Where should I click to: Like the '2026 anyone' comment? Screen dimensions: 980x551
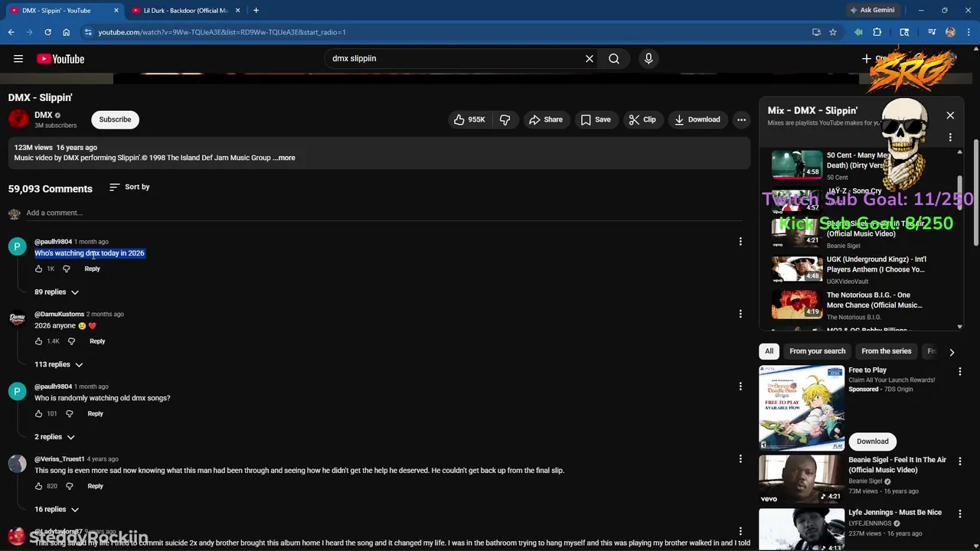pos(38,341)
